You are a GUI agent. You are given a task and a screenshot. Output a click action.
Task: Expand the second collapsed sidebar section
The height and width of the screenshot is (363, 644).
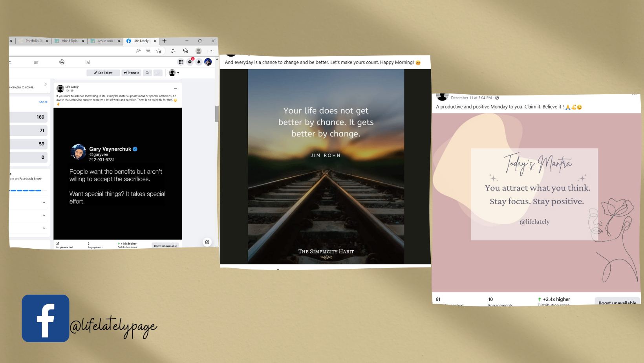[44, 215]
